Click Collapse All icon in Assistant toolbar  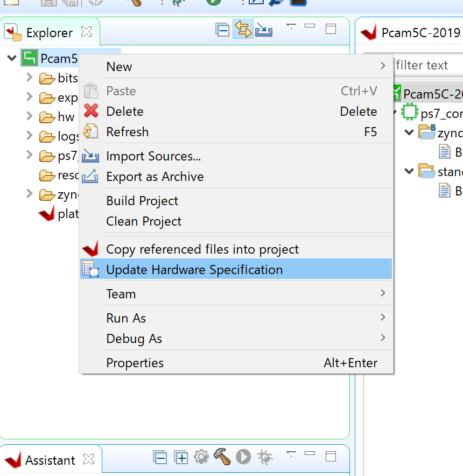[160, 457]
